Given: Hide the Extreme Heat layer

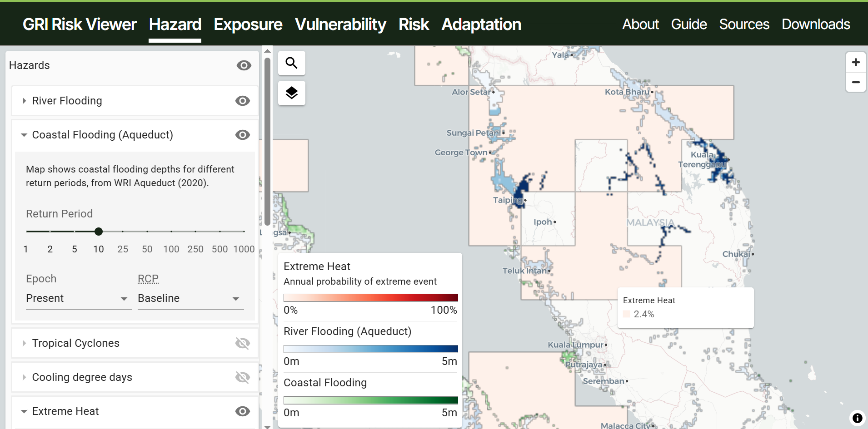Looking at the screenshot, I should 242,411.
